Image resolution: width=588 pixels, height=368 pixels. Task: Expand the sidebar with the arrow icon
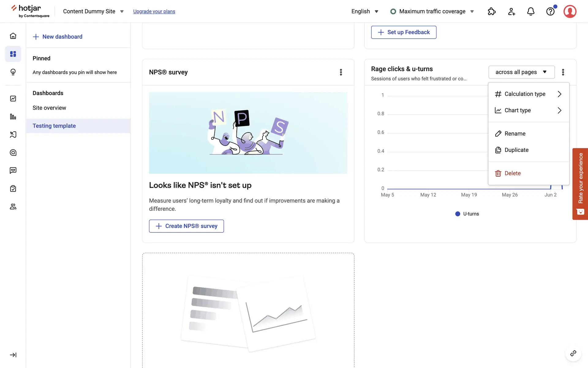click(x=13, y=355)
